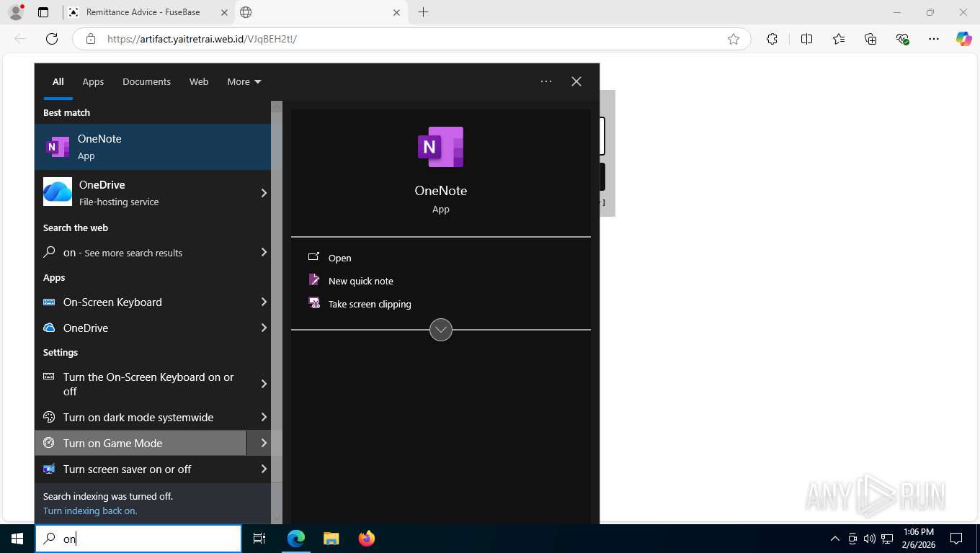Launch Firefox from the taskbar
The height and width of the screenshot is (553, 980).
click(367, 539)
